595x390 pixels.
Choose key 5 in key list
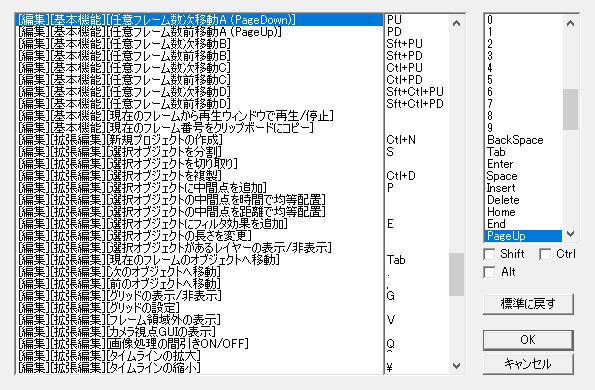524,80
